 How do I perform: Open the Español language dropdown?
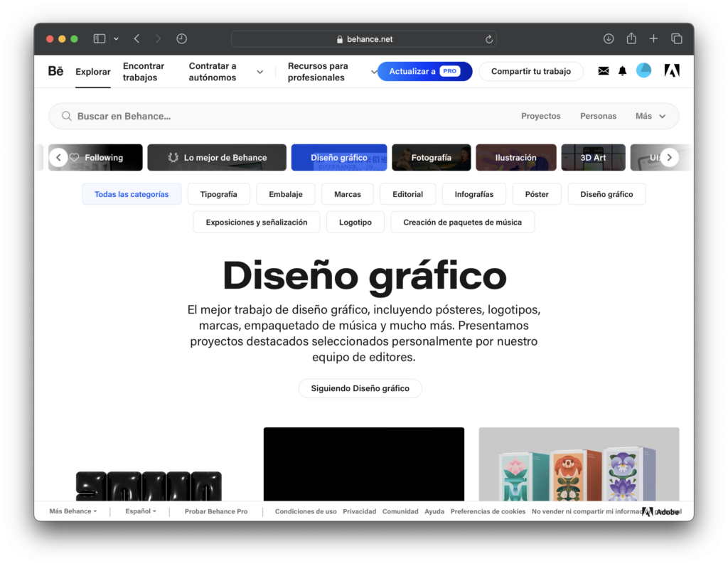(x=141, y=511)
